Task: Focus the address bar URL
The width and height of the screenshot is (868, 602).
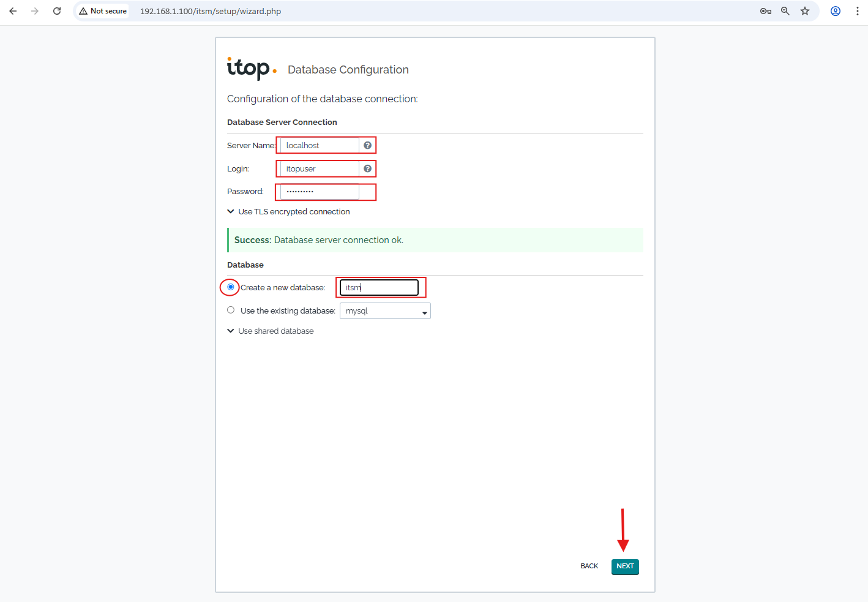Action: coord(211,11)
